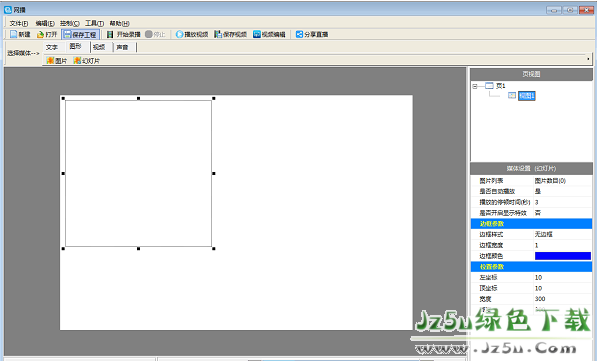Collapse the 页1 tree node
The height and width of the screenshot is (361, 597).
475,86
